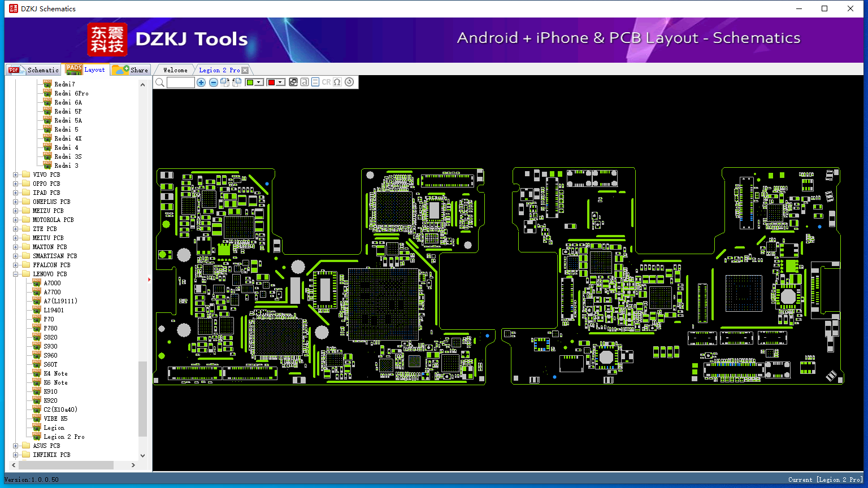
Task: Open the L19401 layout file
Action: [54, 310]
